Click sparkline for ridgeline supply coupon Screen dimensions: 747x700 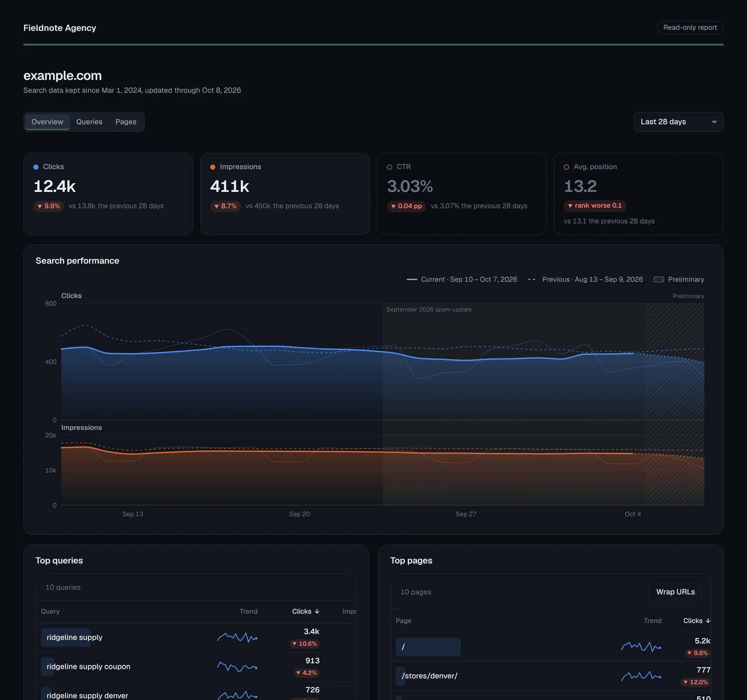pos(237,666)
